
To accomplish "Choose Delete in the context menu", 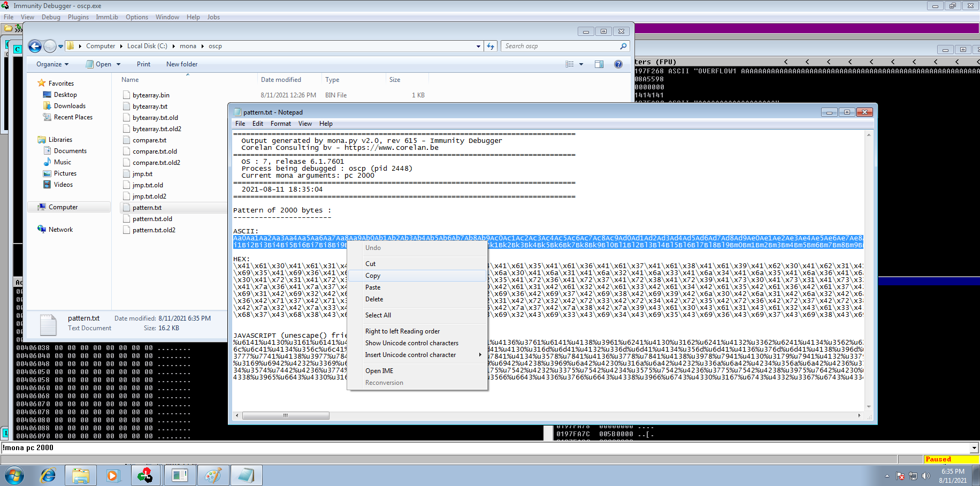I will click(417, 299).
